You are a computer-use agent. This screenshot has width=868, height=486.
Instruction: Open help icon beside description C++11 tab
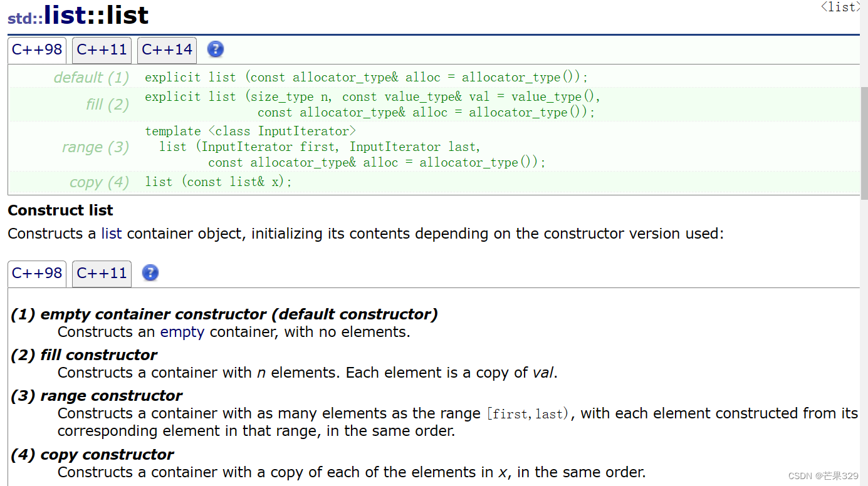click(150, 273)
